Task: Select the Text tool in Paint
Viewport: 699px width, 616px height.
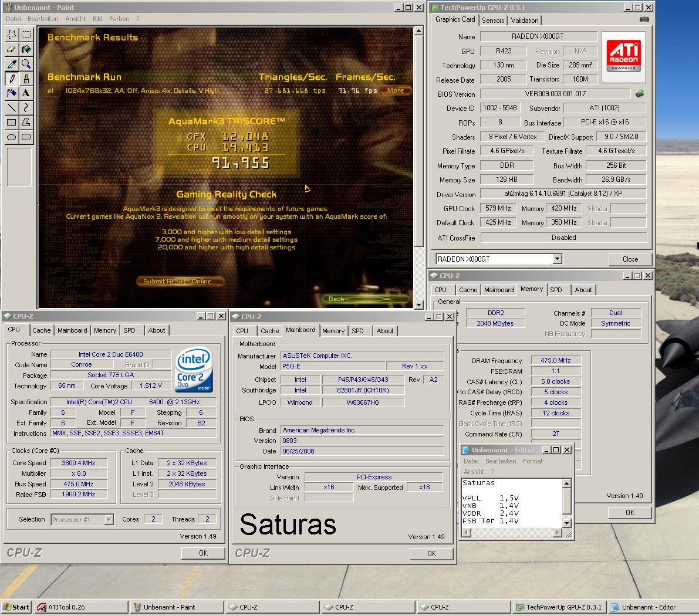Action: tap(26, 93)
